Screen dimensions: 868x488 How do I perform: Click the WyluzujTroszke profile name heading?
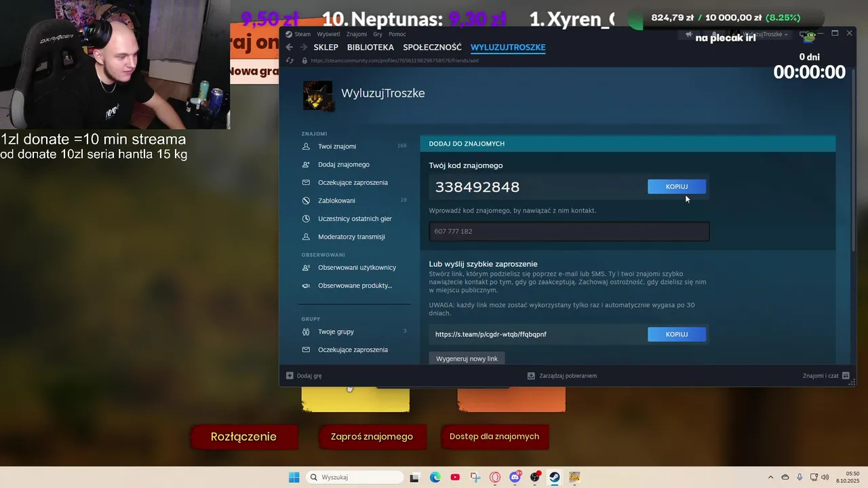click(383, 93)
